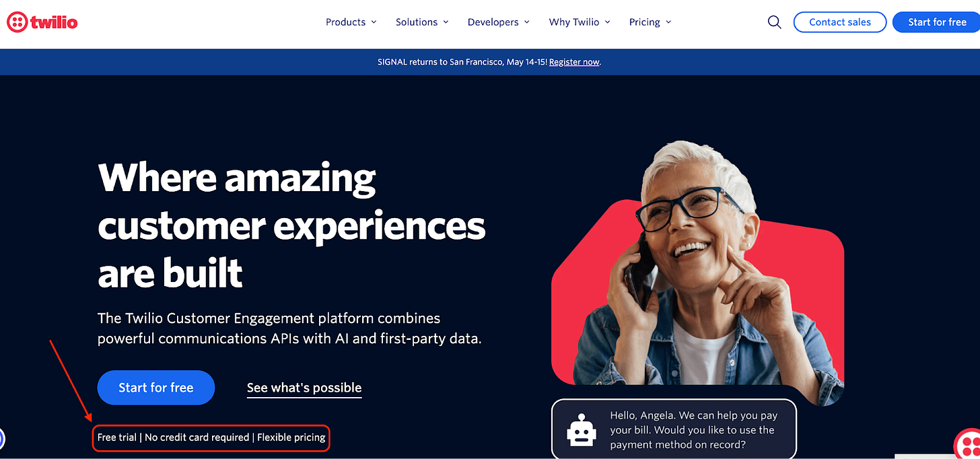Click the hero Start for free button
This screenshot has width=980, height=459.
click(156, 388)
